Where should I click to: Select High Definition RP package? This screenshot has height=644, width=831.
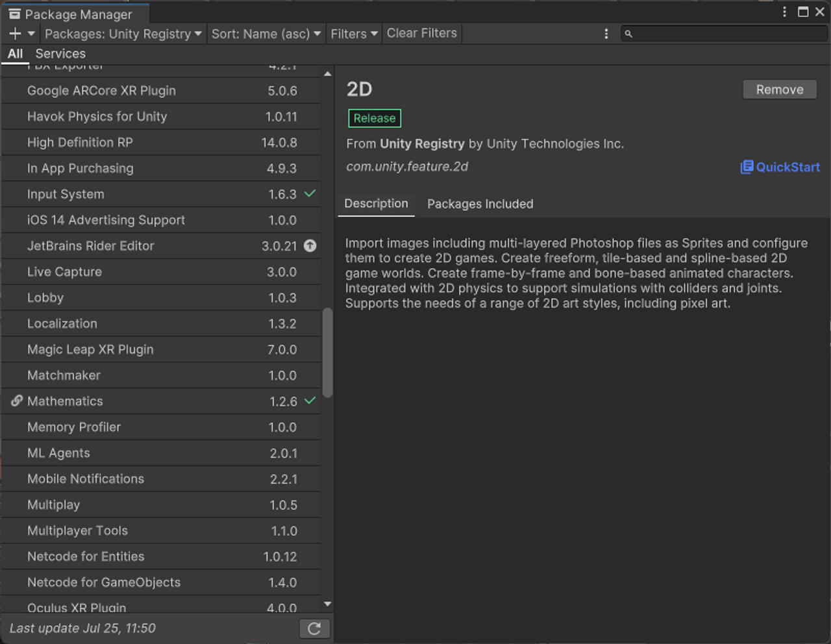161,143
